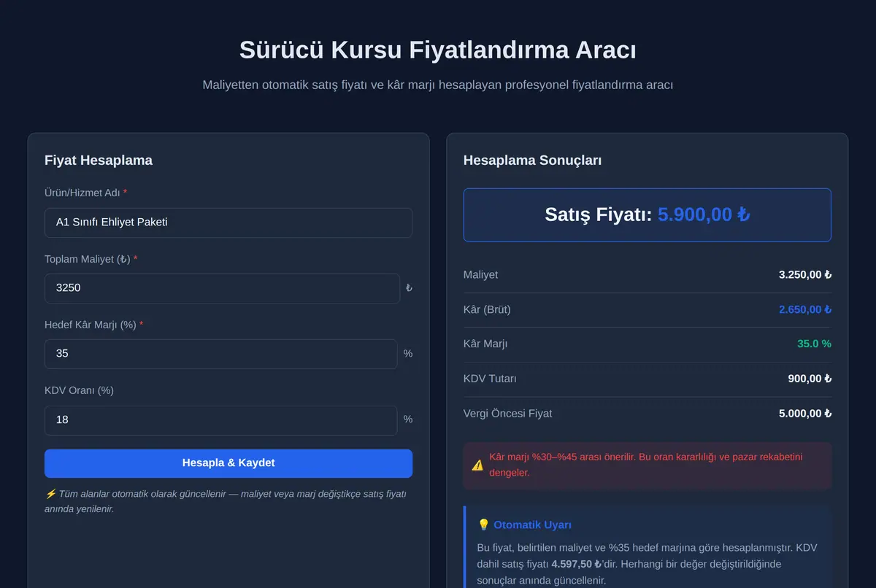876x588 pixels.
Task: Click the red Kâr marjı %30–%45 warning text
Action: [646, 465]
